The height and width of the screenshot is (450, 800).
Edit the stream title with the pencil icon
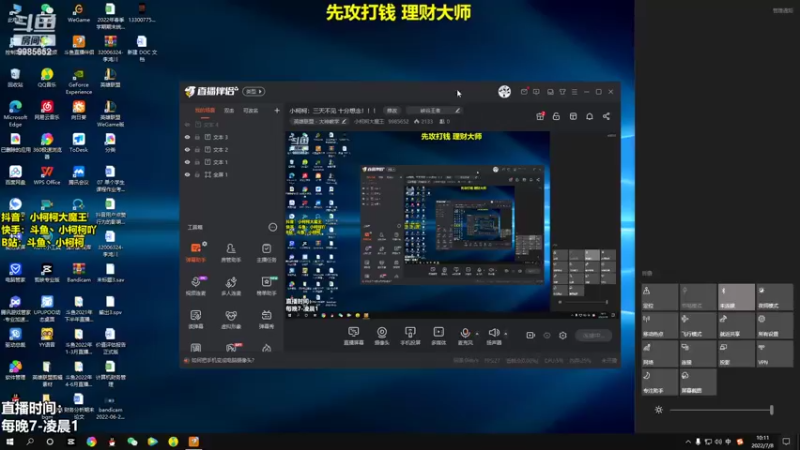tap(458, 110)
